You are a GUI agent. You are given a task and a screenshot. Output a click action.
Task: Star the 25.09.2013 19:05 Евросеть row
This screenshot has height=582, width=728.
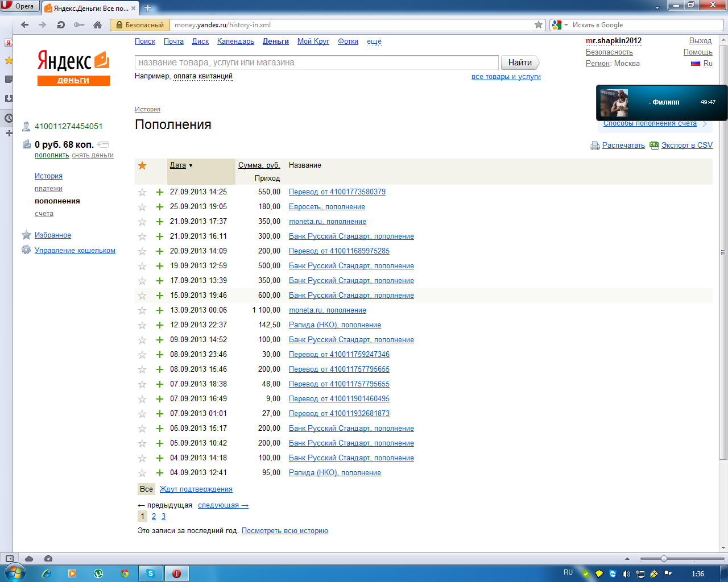[142, 207]
